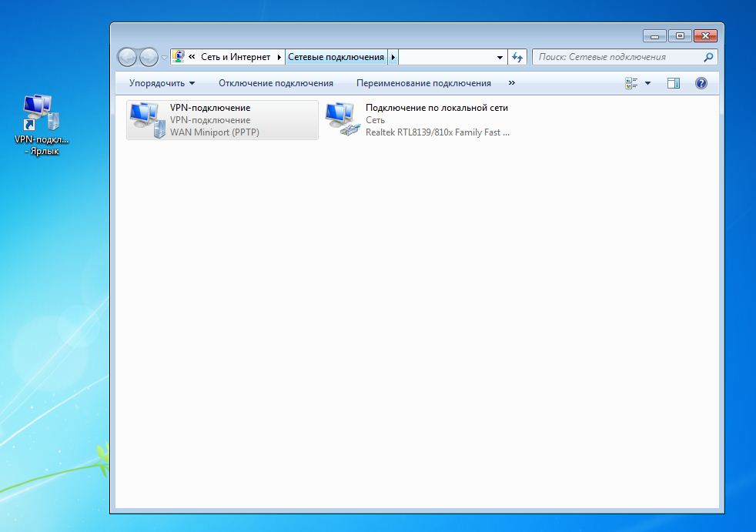
Task: Click the network folder icon in address bar
Action: [x=179, y=57]
